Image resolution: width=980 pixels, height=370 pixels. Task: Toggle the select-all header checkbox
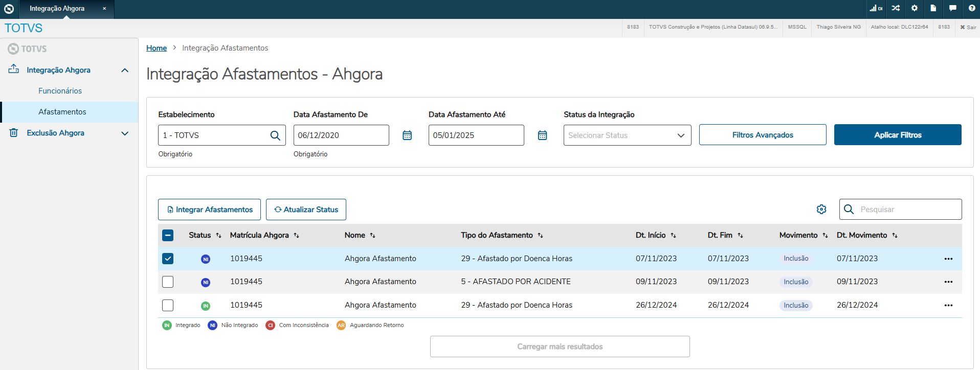[168, 236]
